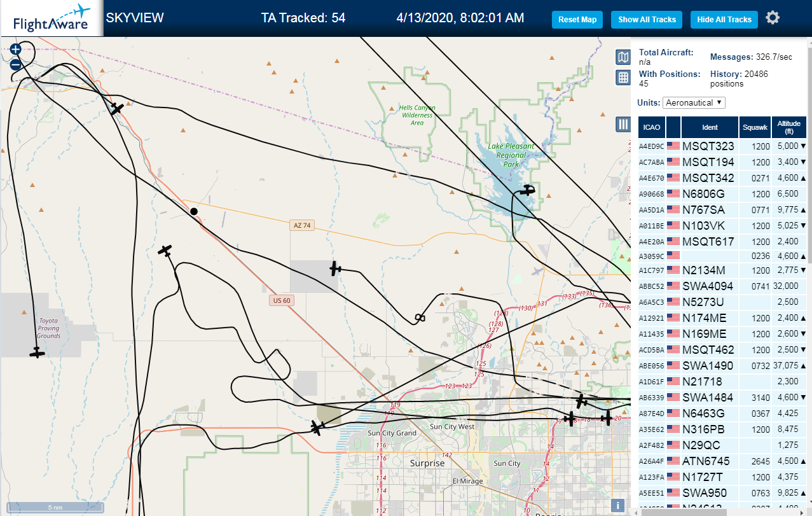Screen dimensions: 812x516
Task: Toggle the grid overlay icon
Action: (x=623, y=78)
